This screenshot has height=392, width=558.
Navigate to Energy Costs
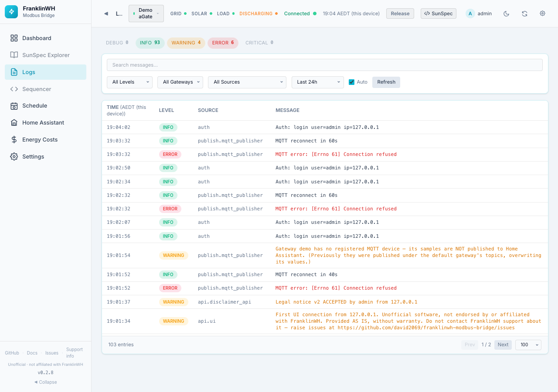point(45,140)
